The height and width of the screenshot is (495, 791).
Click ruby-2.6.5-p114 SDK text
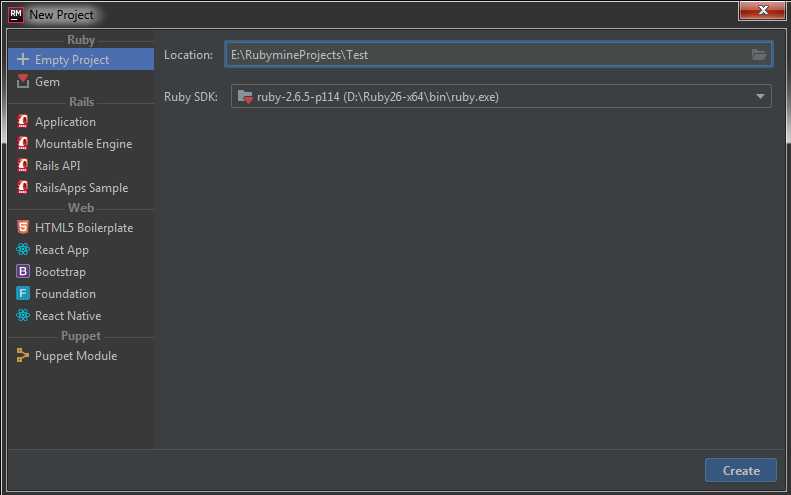point(378,96)
